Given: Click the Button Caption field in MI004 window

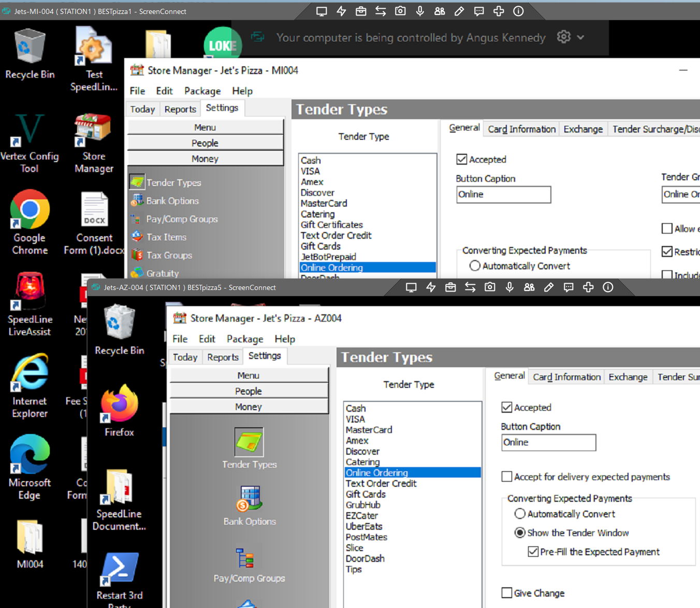Looking at the screenshot, I should pyautogui.click(x=503, y=194).
